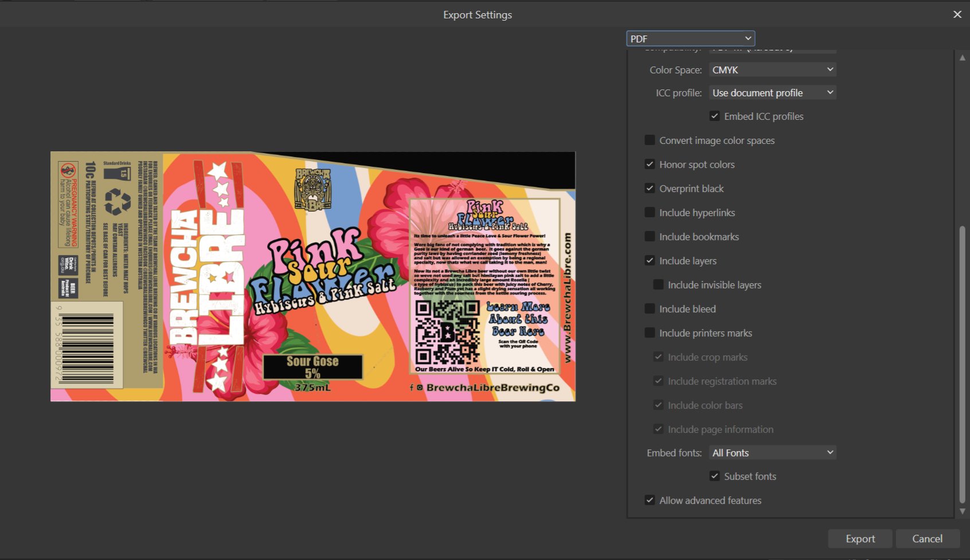Click the settings panel scrollbar thumb
Viewport: 970px width, 560px height.
click(x=963, y=365)
